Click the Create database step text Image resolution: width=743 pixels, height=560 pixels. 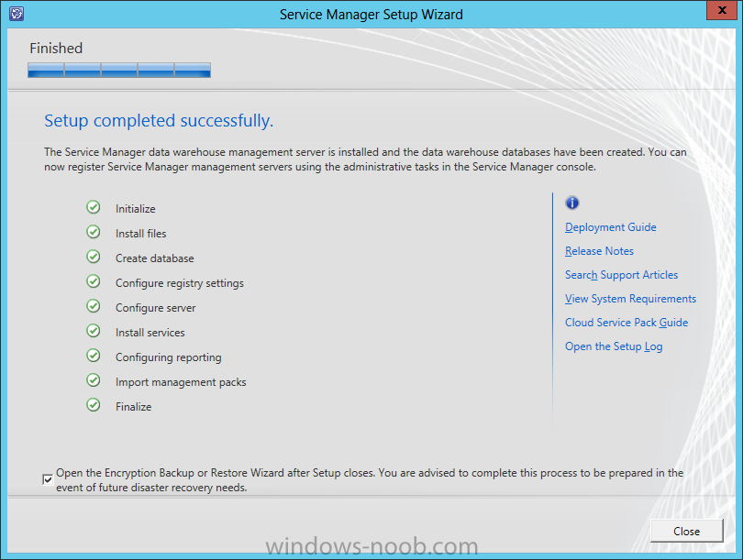tap(154, 258)
